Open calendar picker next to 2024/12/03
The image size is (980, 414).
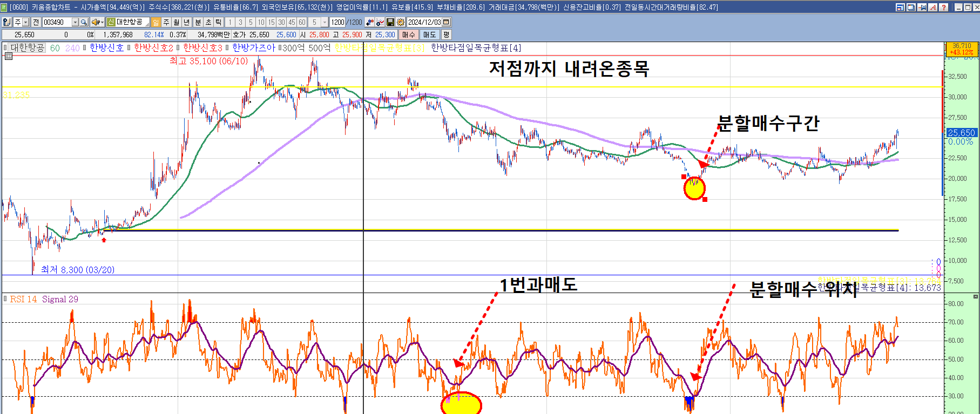[x=447, y=22]
